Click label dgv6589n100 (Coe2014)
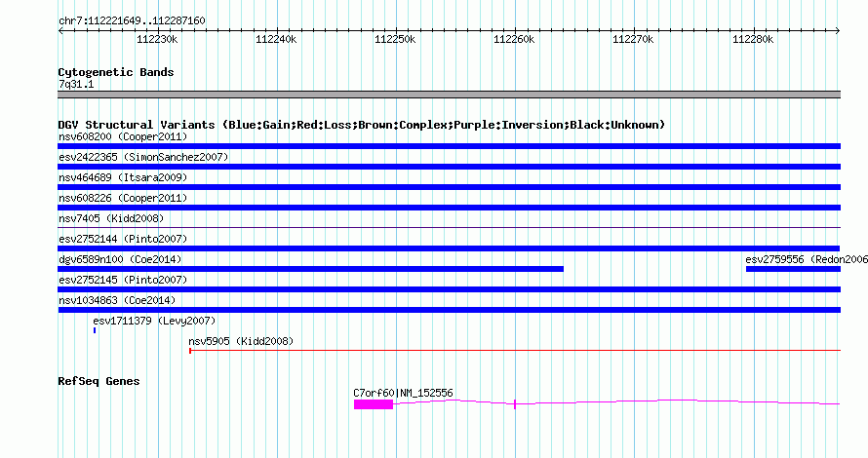Screen dimensions: 868x458 pyautogui.click(x=120, y=259)
